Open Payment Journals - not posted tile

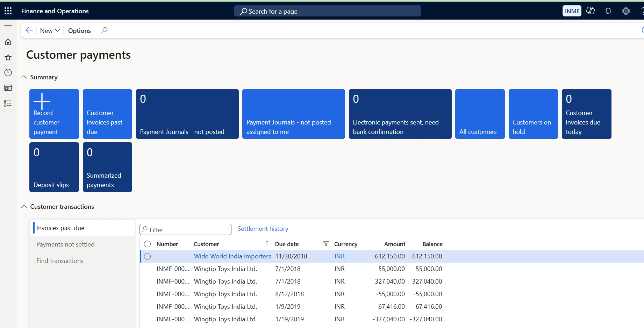point(187,114)
